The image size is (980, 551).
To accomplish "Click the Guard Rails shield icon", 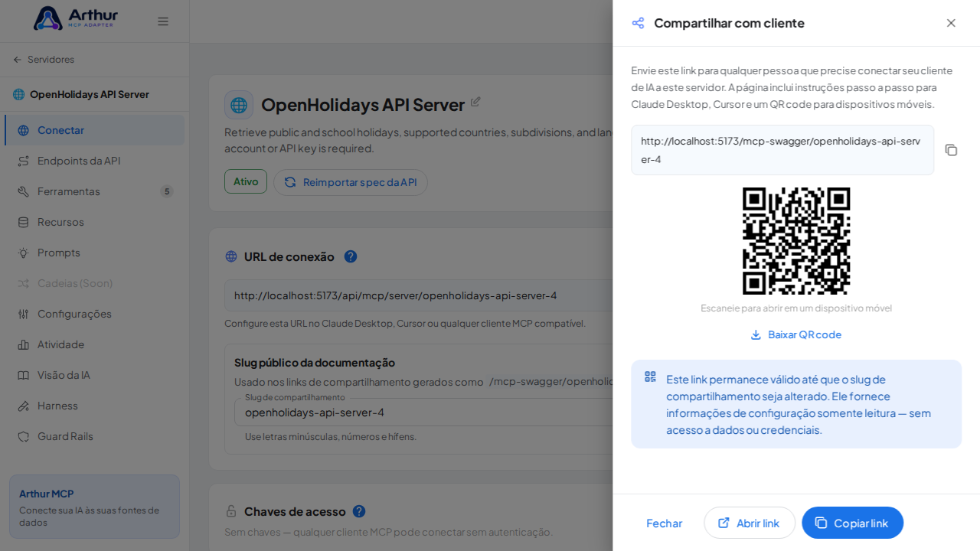I will tap(24, 436).
